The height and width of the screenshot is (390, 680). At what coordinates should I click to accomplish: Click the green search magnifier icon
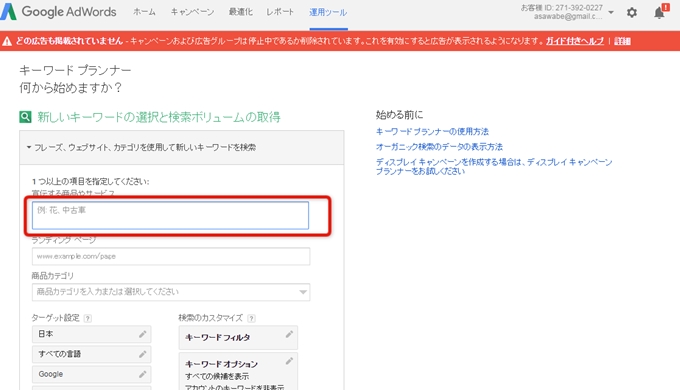[x=25, y=117]
